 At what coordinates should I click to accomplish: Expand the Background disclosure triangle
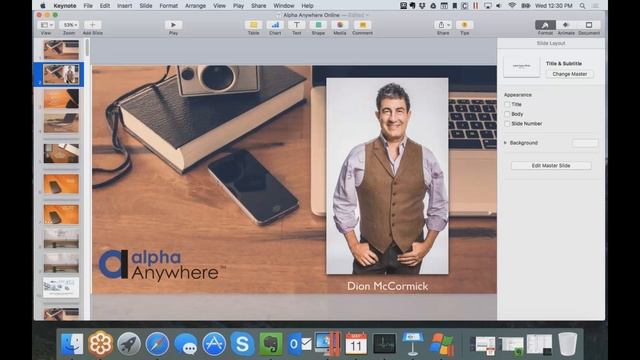point(505,143)
